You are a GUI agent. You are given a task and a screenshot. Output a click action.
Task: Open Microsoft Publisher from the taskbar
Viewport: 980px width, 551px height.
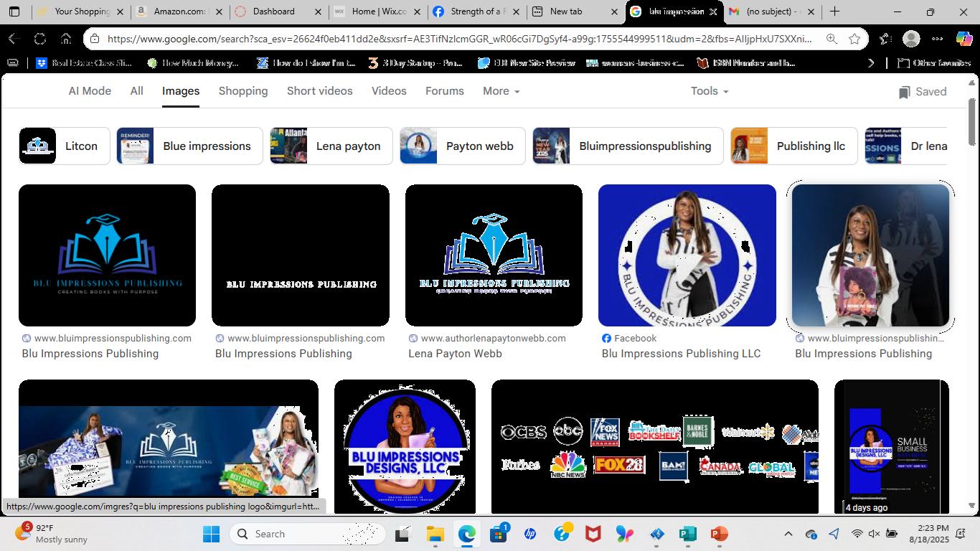[x=687, y=534]
